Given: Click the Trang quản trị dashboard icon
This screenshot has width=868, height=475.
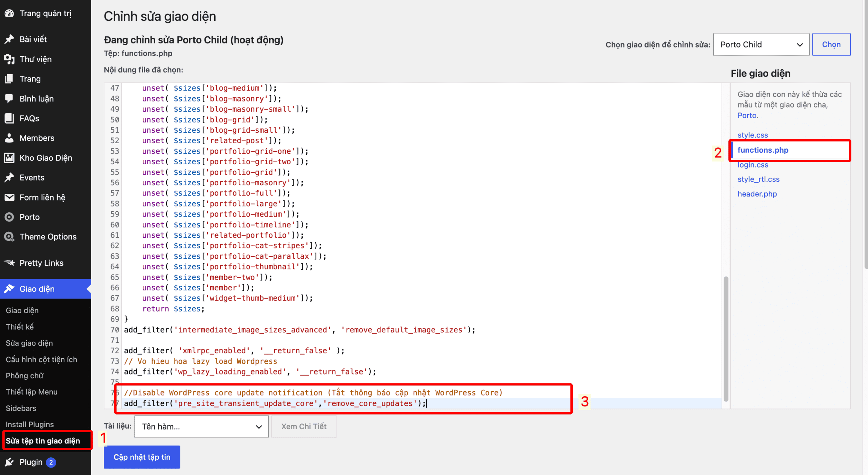Looking at the screenshot, I should click(x=9, y=13).
